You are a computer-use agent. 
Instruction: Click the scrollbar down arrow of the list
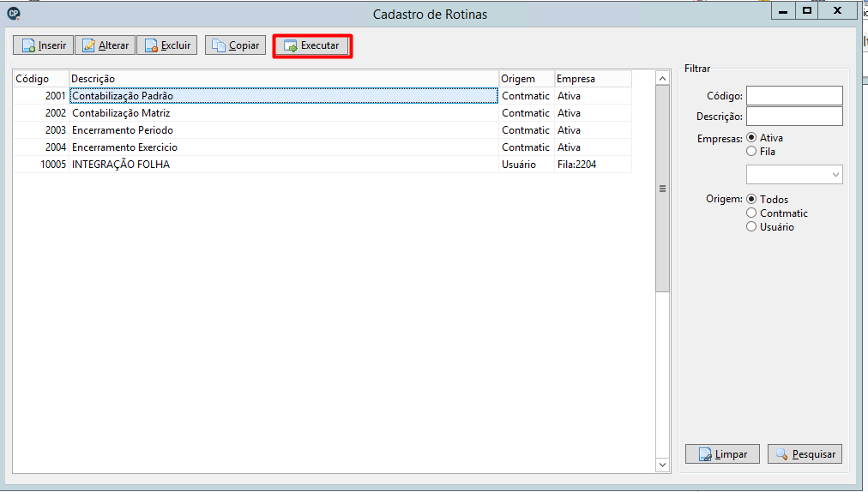663,465
